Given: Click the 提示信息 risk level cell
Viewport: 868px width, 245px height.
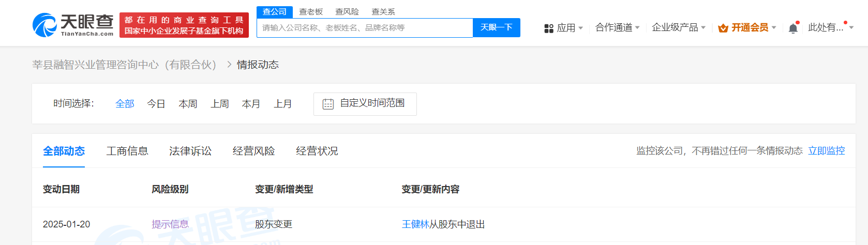Looking at the screenshot, I should 170,224.
